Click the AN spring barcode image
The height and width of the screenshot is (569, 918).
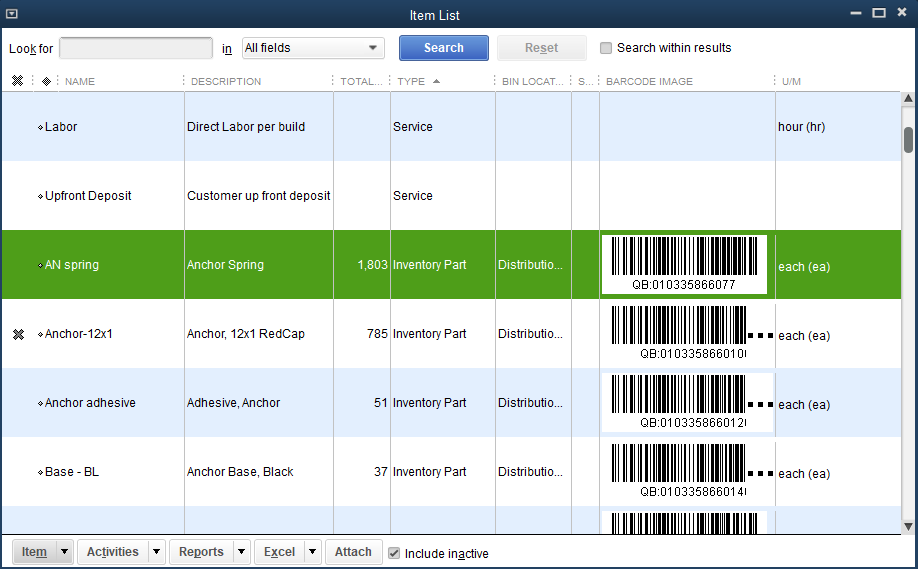pyautogui.click(x=684, y=265)
